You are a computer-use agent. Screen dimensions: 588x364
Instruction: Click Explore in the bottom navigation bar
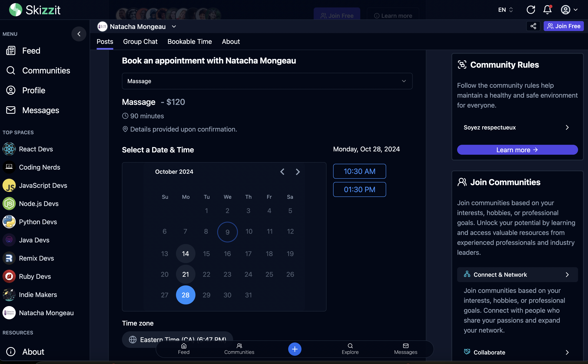coord(350,349)
